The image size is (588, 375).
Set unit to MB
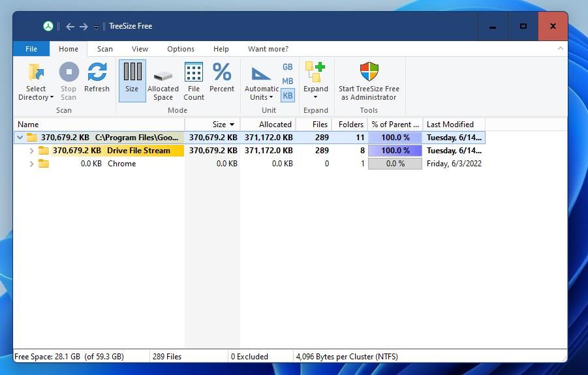click(287, 81)
